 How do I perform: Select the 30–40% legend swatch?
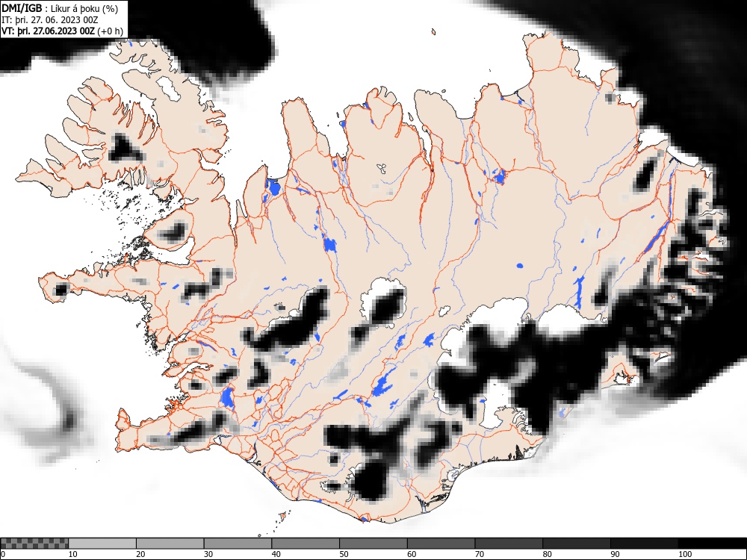238,544
